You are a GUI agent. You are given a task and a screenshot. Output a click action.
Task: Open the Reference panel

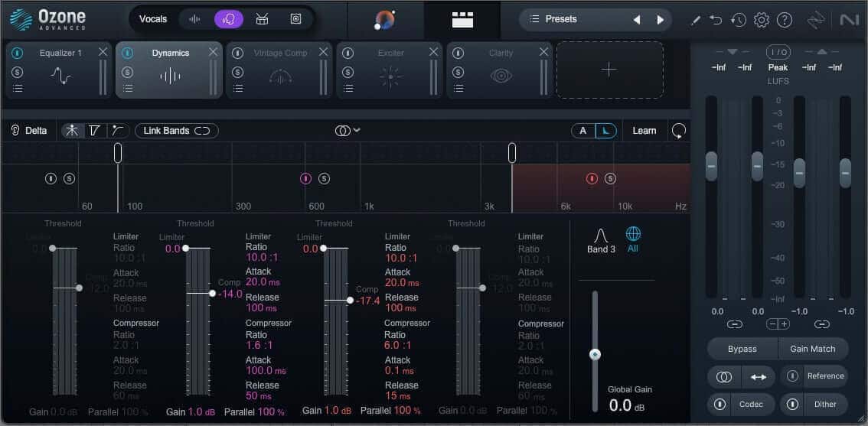pyautogui.click(x=825, y=376)
